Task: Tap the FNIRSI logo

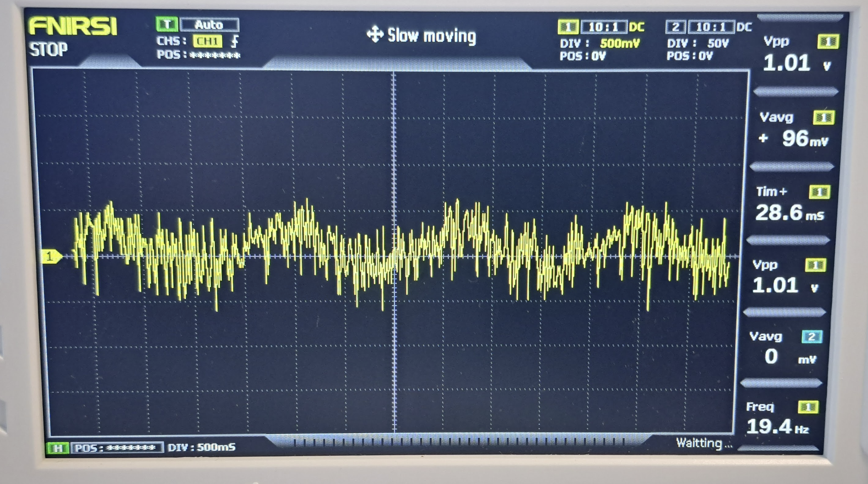Action: point(73,26)
